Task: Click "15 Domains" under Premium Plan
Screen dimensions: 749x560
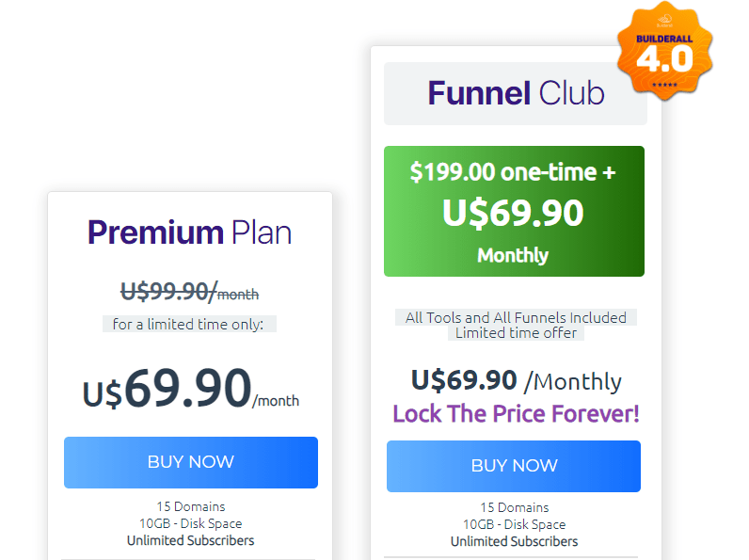Action: pyautogui.click(x=190, y=506)
